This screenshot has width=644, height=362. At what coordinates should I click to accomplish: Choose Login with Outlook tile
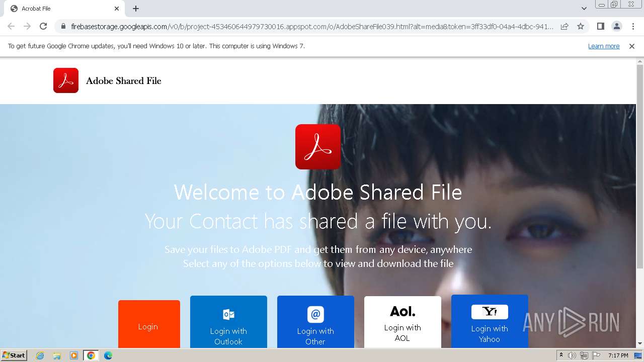click(228, 322)
